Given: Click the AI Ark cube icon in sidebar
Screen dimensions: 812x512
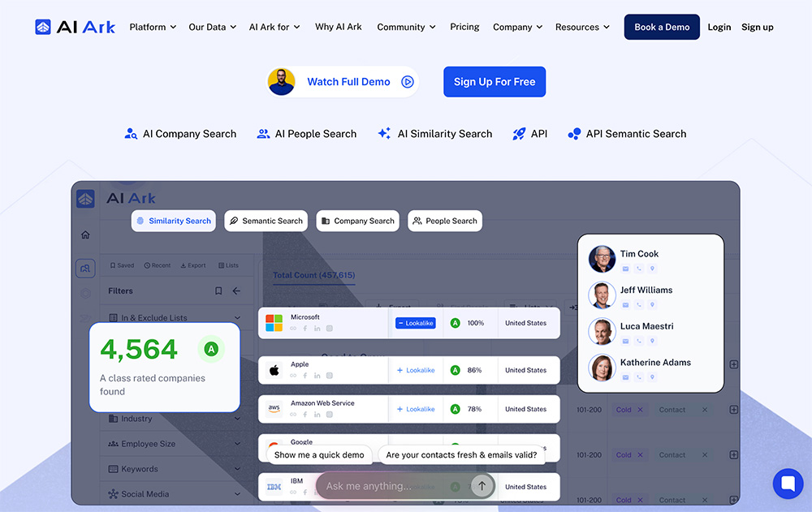Looking at the screenshot, I should pyautogui.click(x=85, y=198).
